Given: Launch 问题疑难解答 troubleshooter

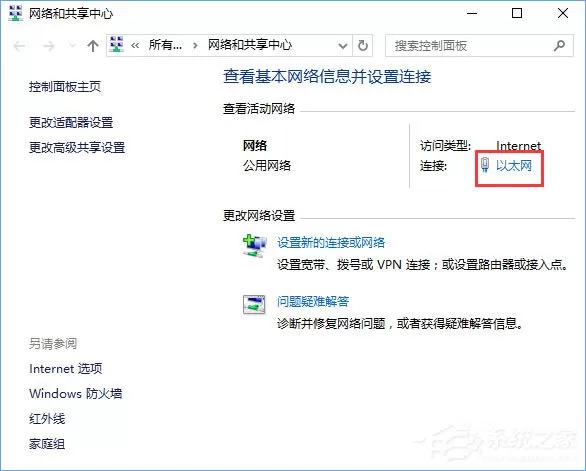Looking at the screenshot, I should pyautogui.click(x=313, y=301).
